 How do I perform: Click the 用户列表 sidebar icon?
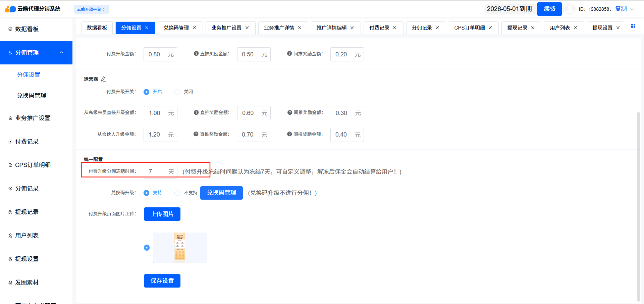(10, 236)
